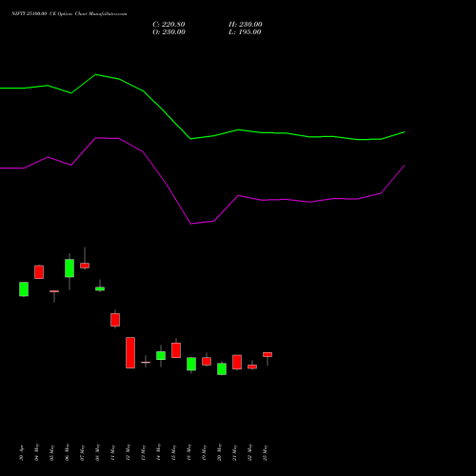Click the 25 May date label
This screenshot has width=476, height=476.
point(265,452)
